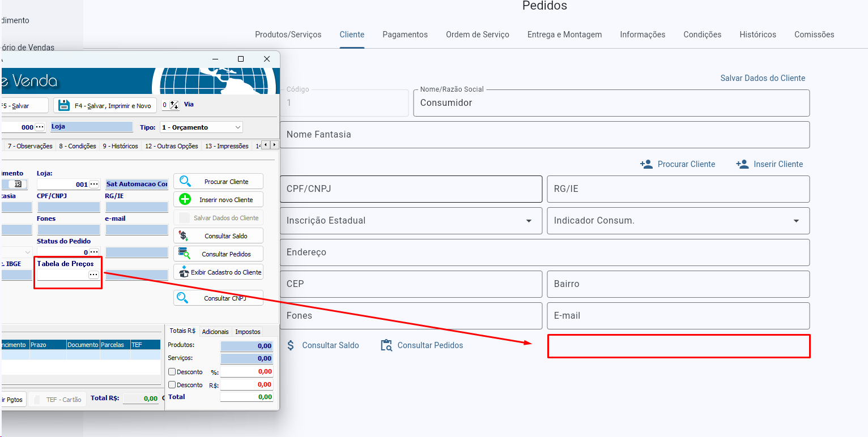Click the clipboard search icon beside web Consultar Pedidos
868x437 pixels.
386,345
